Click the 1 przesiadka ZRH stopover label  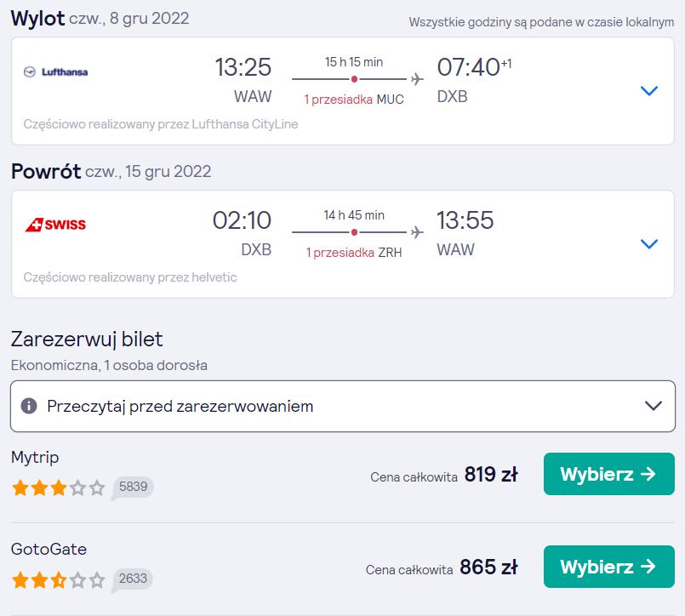[x=354, y=253]
